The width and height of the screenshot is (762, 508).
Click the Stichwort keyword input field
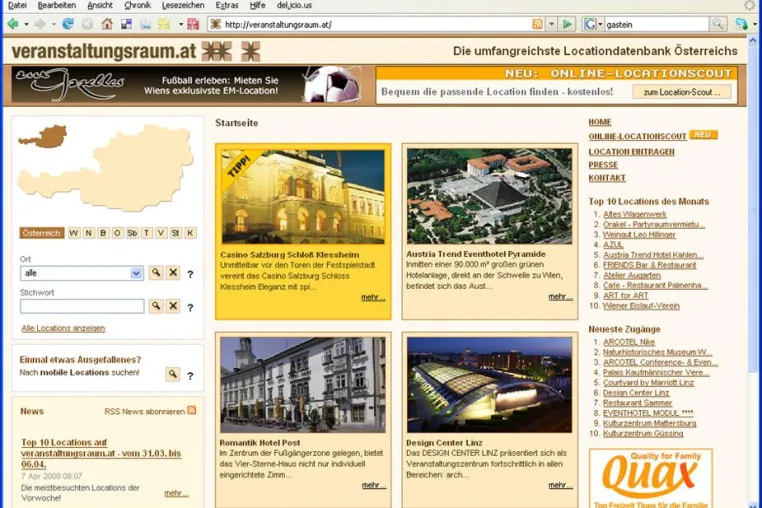tap(82, 306)
